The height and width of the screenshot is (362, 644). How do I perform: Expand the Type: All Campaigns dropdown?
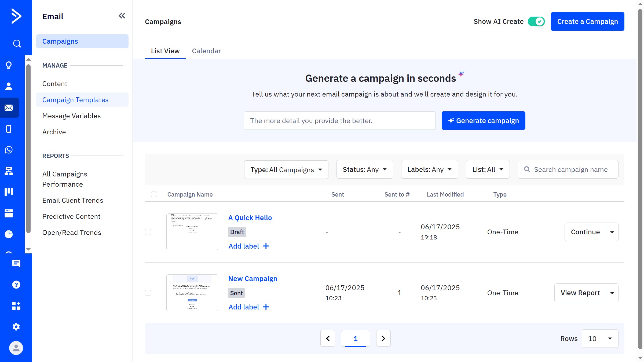click(286, 169)
